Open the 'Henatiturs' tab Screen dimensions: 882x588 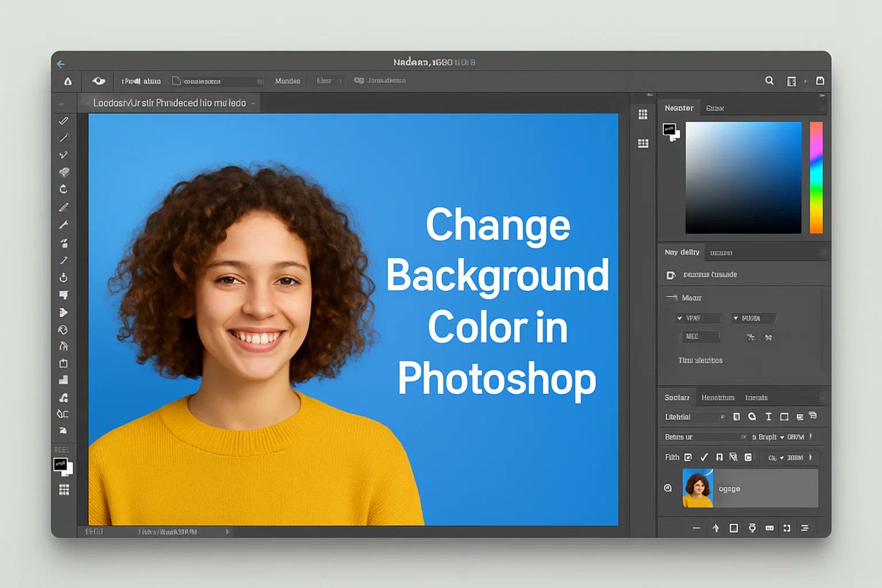tap(718, 398)
